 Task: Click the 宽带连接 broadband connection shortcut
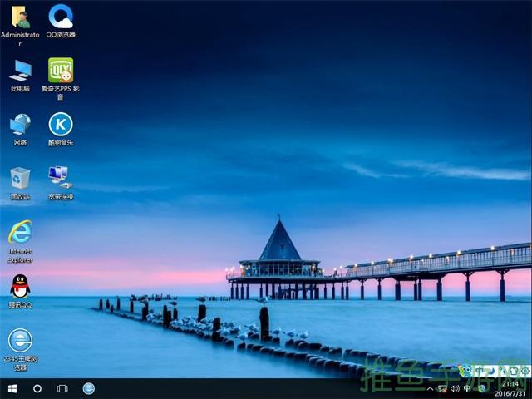point(61,177)
